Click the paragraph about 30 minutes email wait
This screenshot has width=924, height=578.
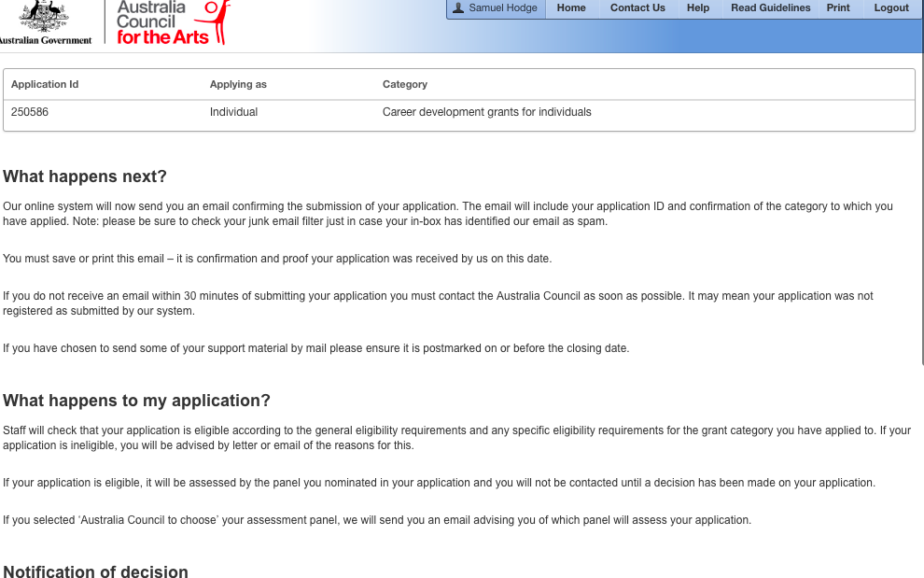(438, 303)
